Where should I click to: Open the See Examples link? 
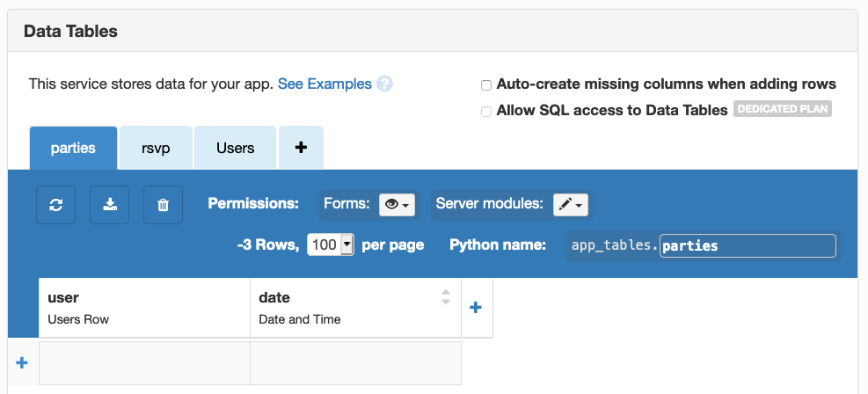(325, 84)
